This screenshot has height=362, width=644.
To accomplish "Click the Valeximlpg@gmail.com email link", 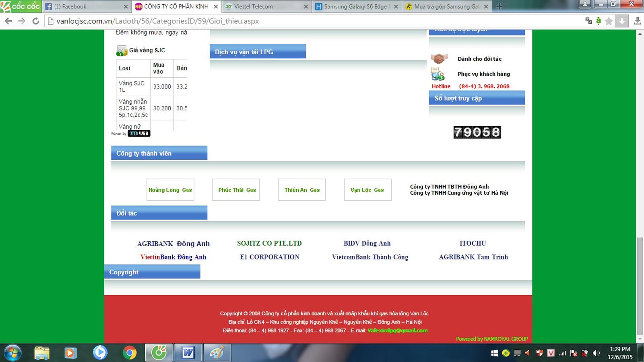I will [x=397, y=331].
